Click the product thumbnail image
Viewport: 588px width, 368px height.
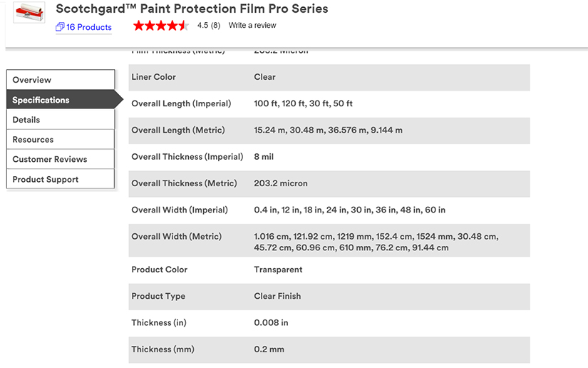click(x=29, y=12)
